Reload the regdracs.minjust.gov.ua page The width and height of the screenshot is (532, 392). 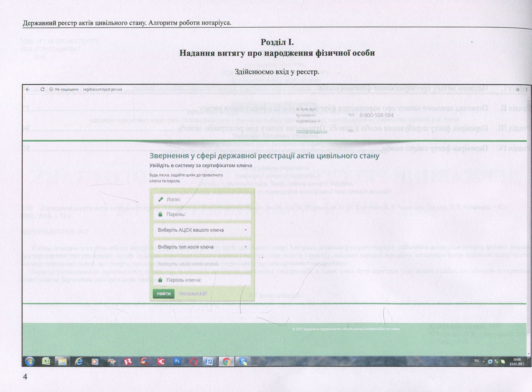[42, 89]
